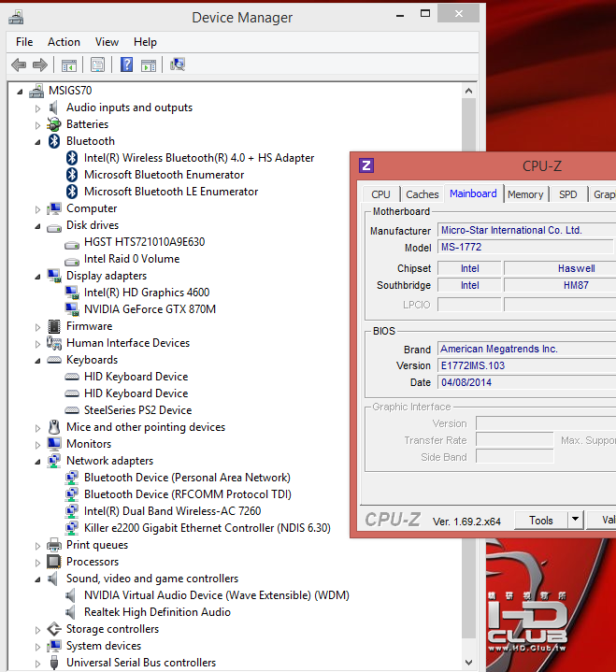This screenshot has width=616, height=672.
Task: Click the Print queues printer icon
Action: pos(54,545)
